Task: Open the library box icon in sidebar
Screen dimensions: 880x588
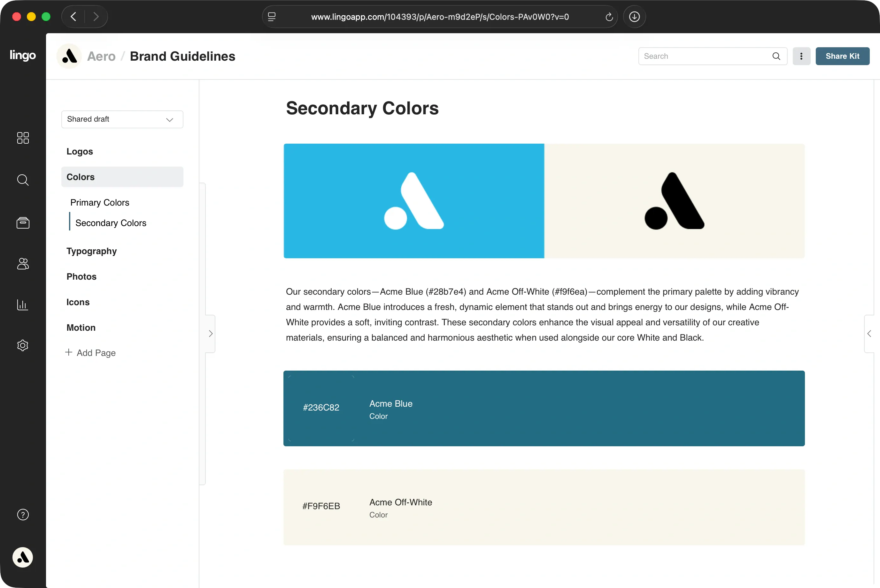Action: (x=23, y=223)
